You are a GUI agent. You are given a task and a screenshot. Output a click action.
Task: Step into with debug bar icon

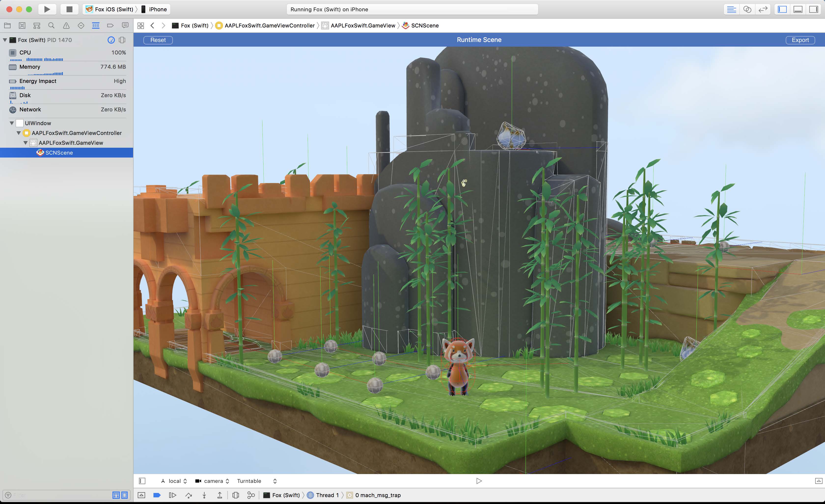pyautogui.click(x=204, y=495)
